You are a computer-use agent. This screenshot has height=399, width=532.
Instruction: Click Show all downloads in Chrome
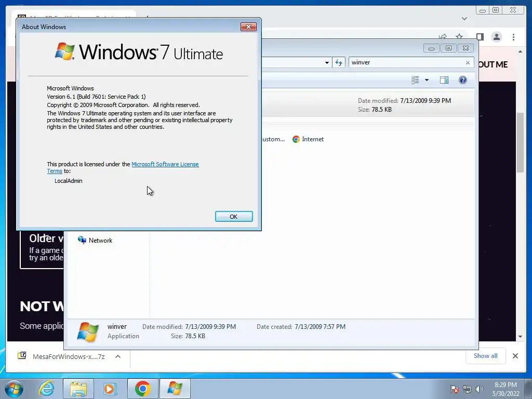point(486,355)
